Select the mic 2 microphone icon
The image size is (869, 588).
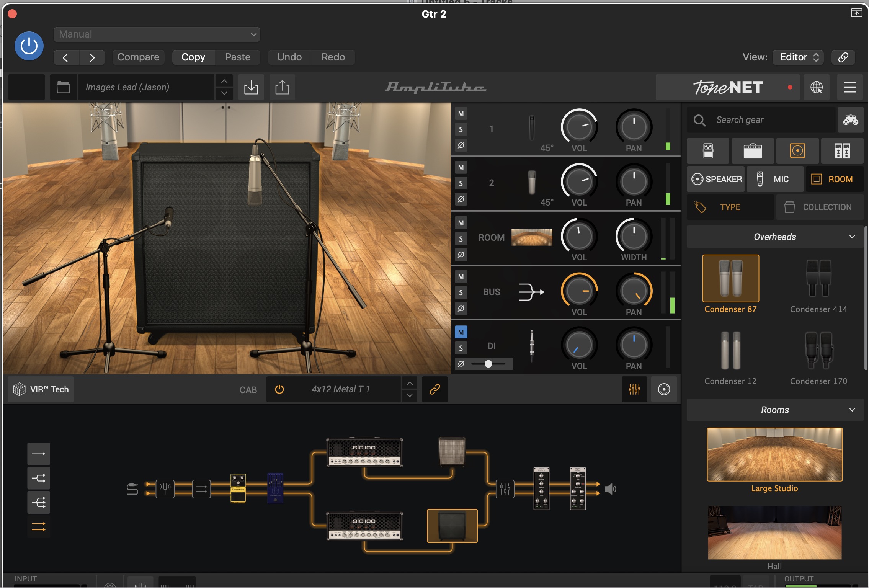click(x=532, y=182)
